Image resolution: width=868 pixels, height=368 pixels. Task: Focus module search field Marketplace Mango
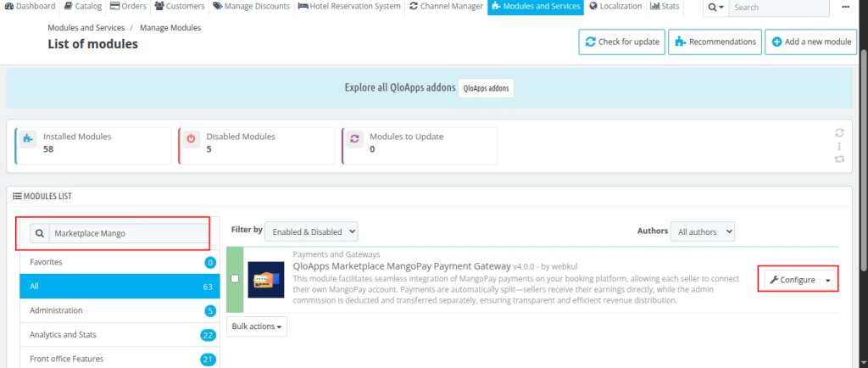pos(129,233)
